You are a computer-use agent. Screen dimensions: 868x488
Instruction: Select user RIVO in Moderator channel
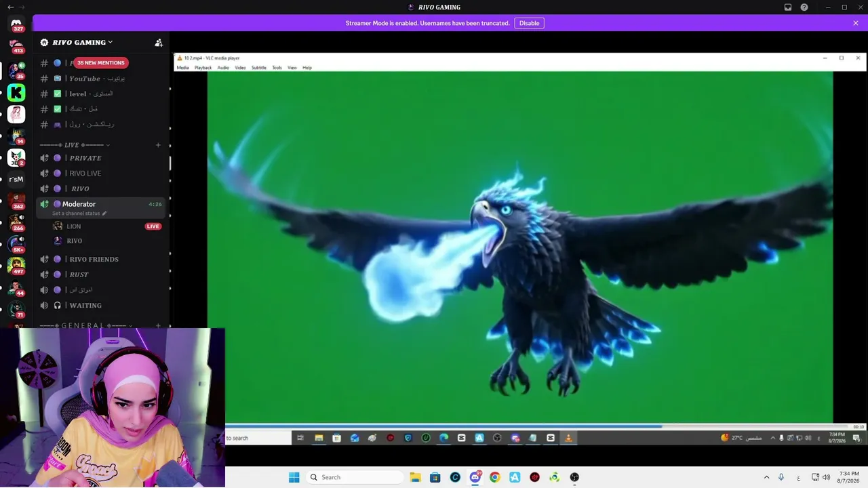point(75,241)
